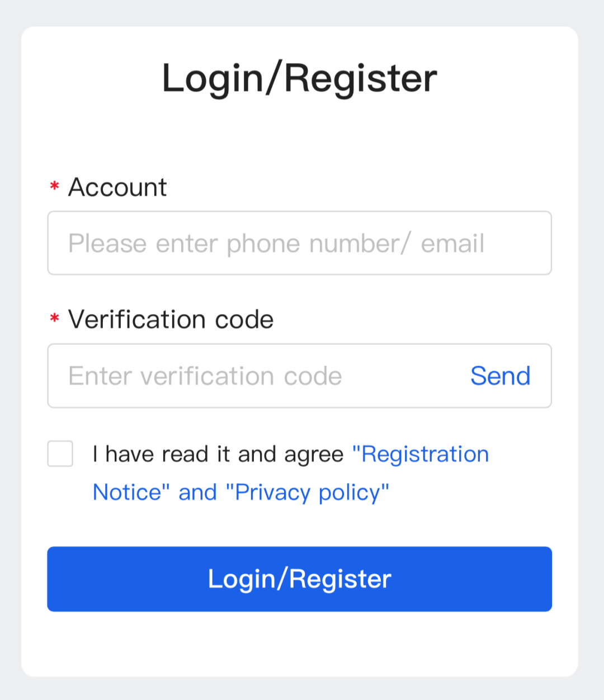
Task: Click the red asterisk beside Account
Action: click(55, 186)
